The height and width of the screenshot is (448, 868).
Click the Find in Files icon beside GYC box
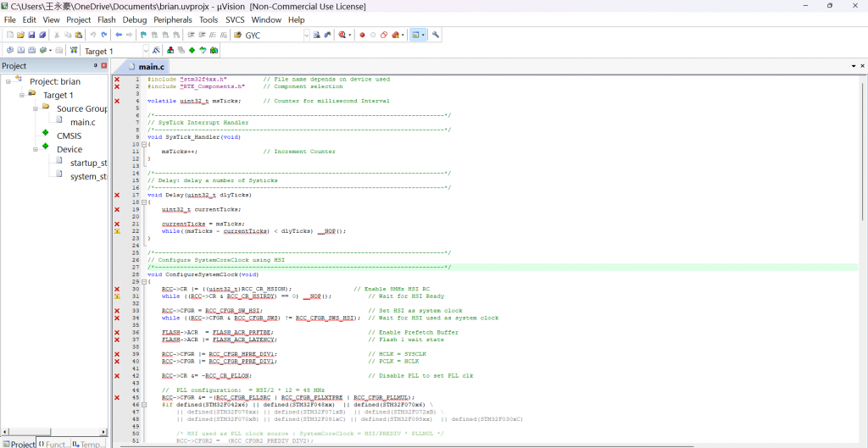(x=237, y=35)
